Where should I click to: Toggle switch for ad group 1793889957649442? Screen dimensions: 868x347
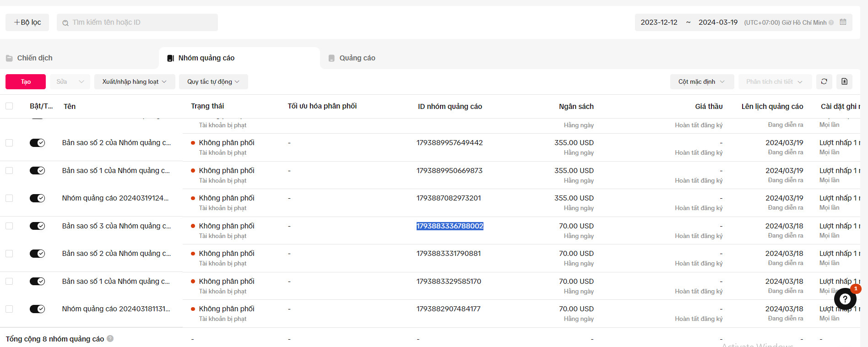tap(37, 143)
